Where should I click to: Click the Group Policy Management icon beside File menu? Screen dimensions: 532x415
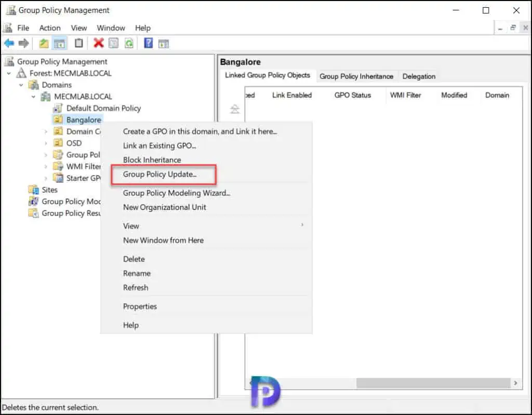[x=8, y=28]
